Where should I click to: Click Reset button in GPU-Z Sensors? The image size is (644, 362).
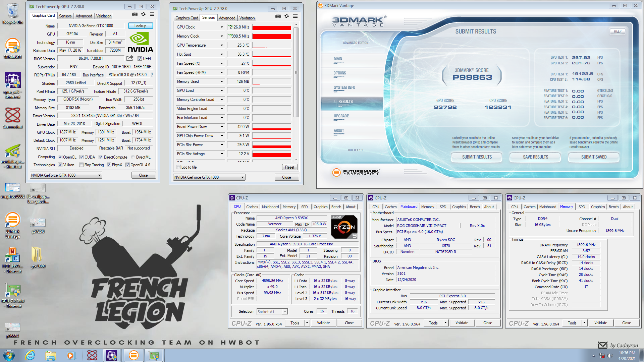[289, 167]
